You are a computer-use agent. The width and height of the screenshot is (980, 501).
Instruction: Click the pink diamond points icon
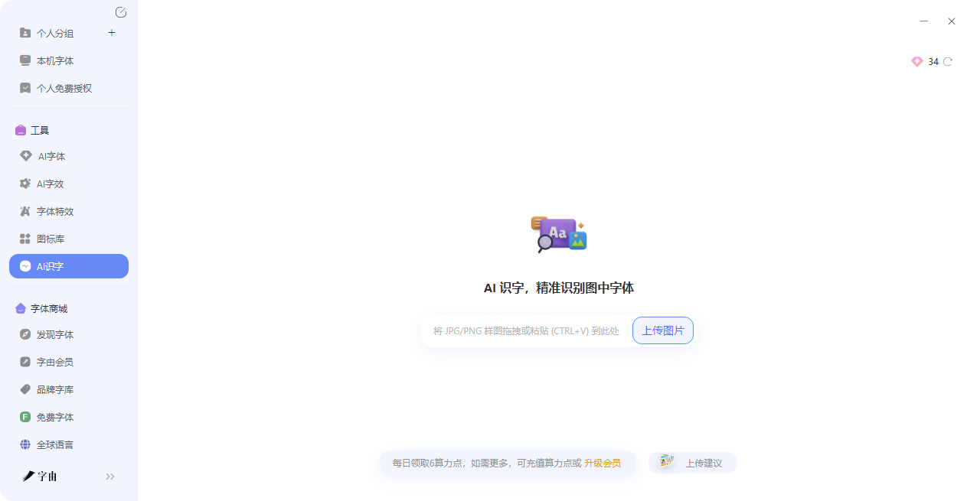916,62
